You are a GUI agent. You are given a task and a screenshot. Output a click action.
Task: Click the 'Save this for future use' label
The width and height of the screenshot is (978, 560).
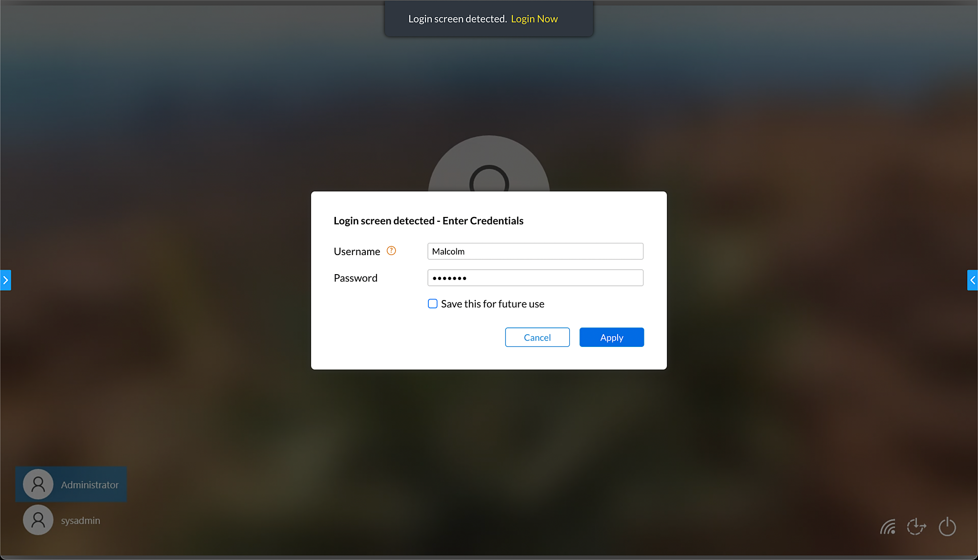(x=492, y=304)
